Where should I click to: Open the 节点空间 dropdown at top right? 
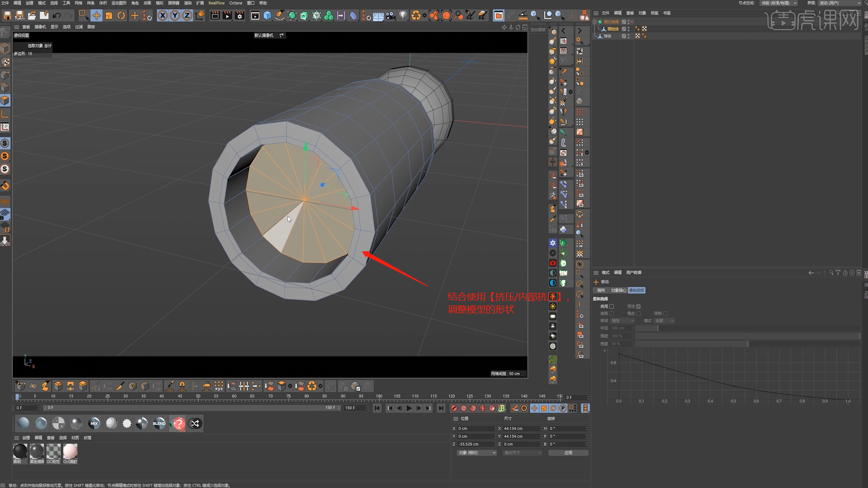tap(779, 3)
